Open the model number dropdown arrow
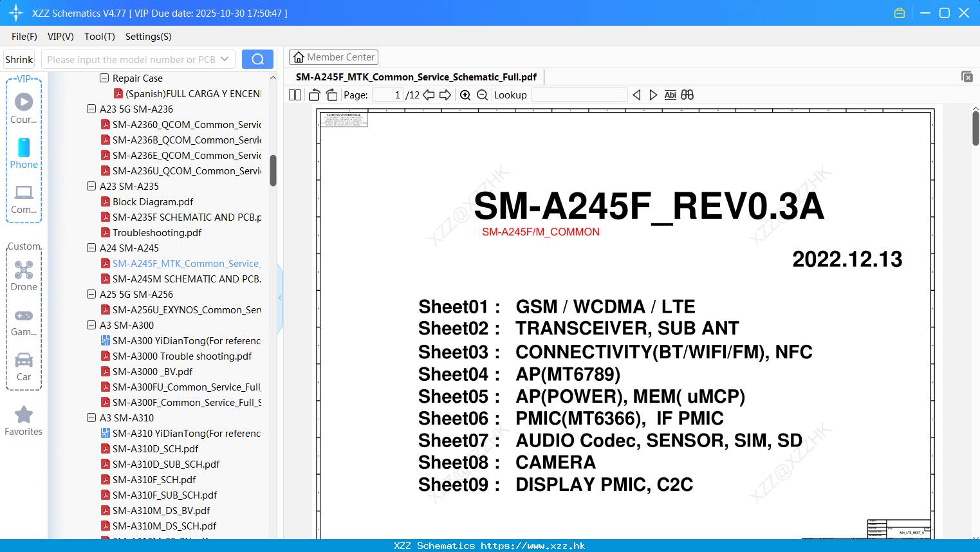Screen dimensions: 980x552 pos(225,59)
